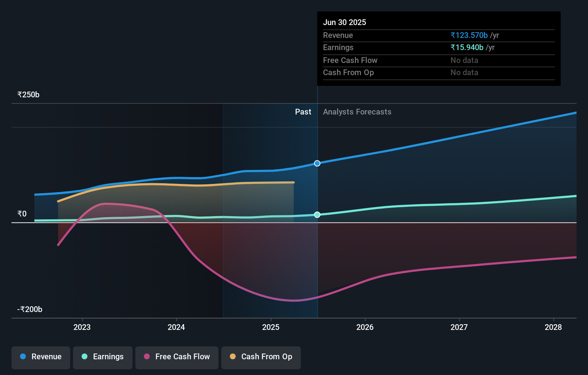The width and height of the screenshot is (588, 375).
Task: Switch to Analysts Forecasts view
Action: coord(357,112)
